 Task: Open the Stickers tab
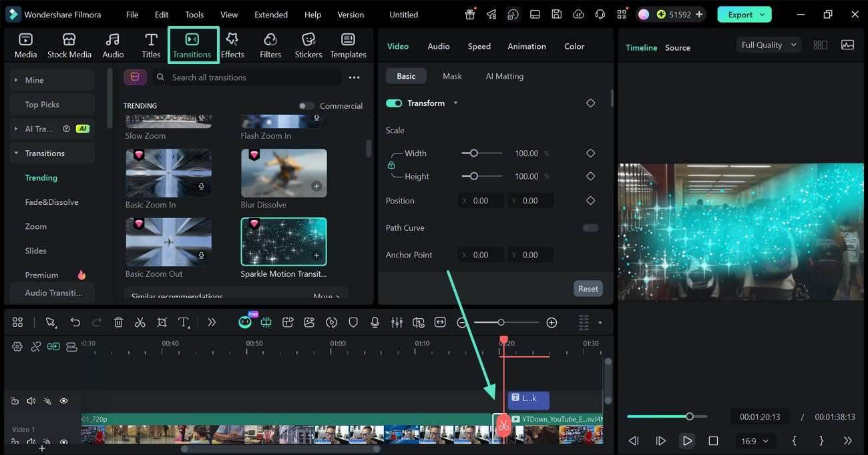308,45
